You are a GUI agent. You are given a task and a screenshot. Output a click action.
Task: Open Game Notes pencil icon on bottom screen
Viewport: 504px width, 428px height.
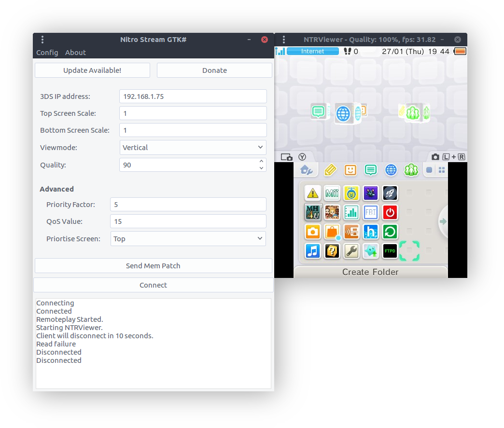[x=330, y=170]
